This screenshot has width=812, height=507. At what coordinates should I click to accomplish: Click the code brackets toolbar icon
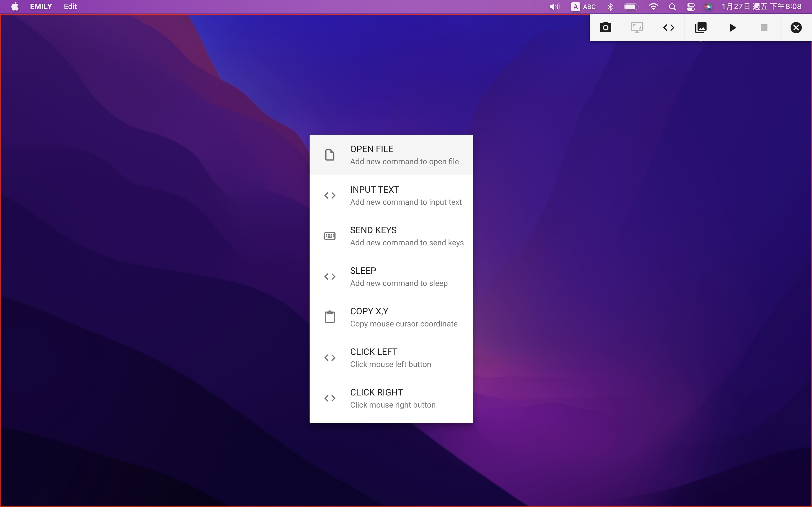point(668,28)
